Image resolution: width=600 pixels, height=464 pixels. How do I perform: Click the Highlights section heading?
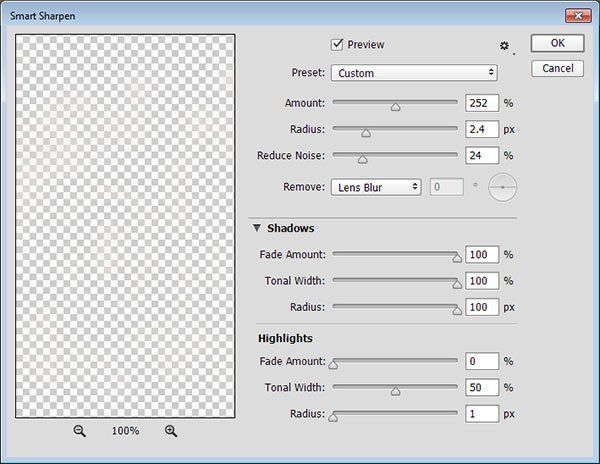point(285,338)
